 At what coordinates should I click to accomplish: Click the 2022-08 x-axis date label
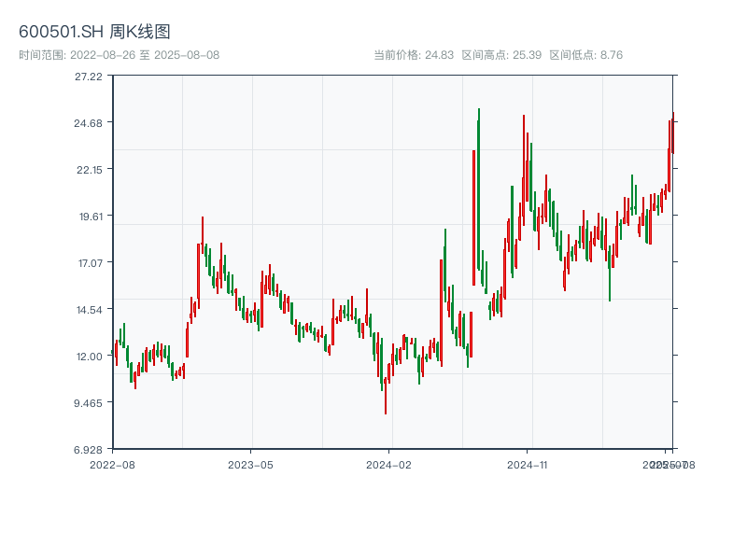click(x=112, y=464)
